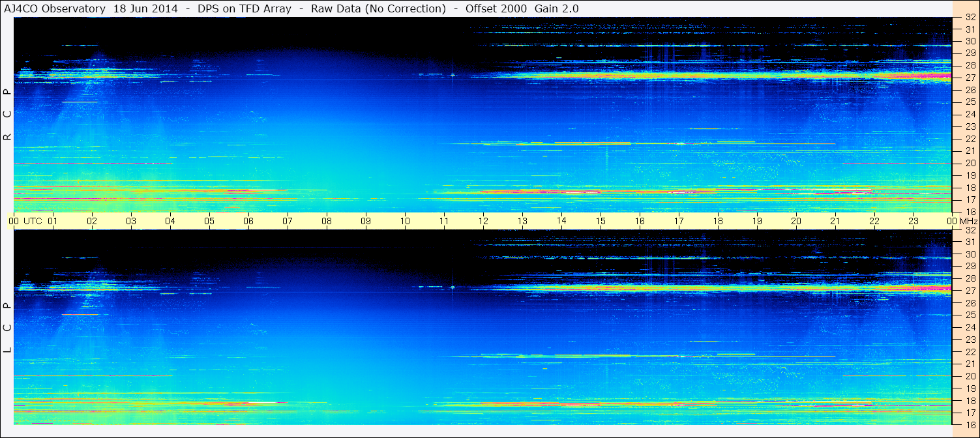Click 22 MHz label on LCP frequency scale
Image resolution: width=980 pixels, height=438 pixels.
[x=970, y=352]
